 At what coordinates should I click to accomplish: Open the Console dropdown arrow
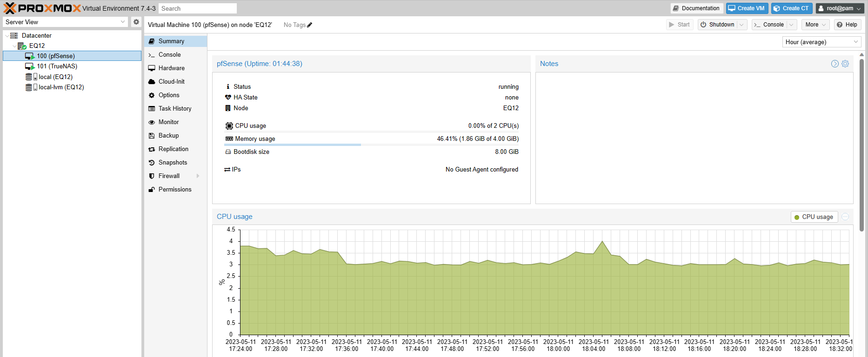pyautogui.click(x=791, y=25)
